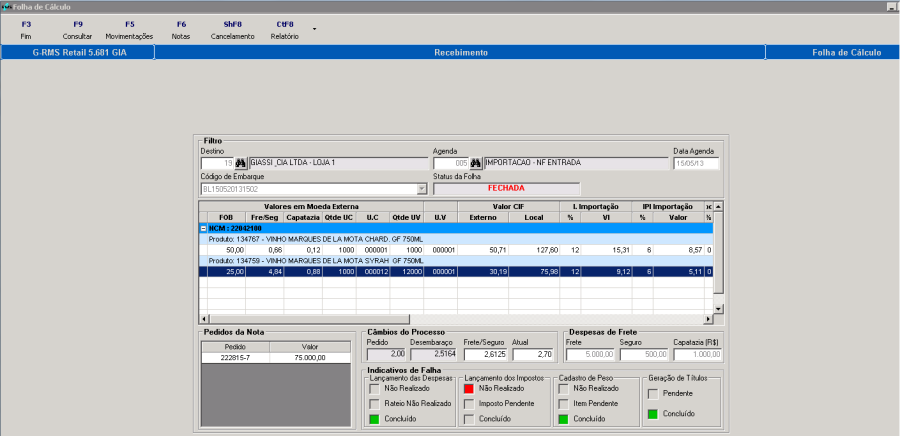The image size is (900, 436).
Task: Click Item Pendente indicator box
Action: pyautogui.click(x=564, y=403)
